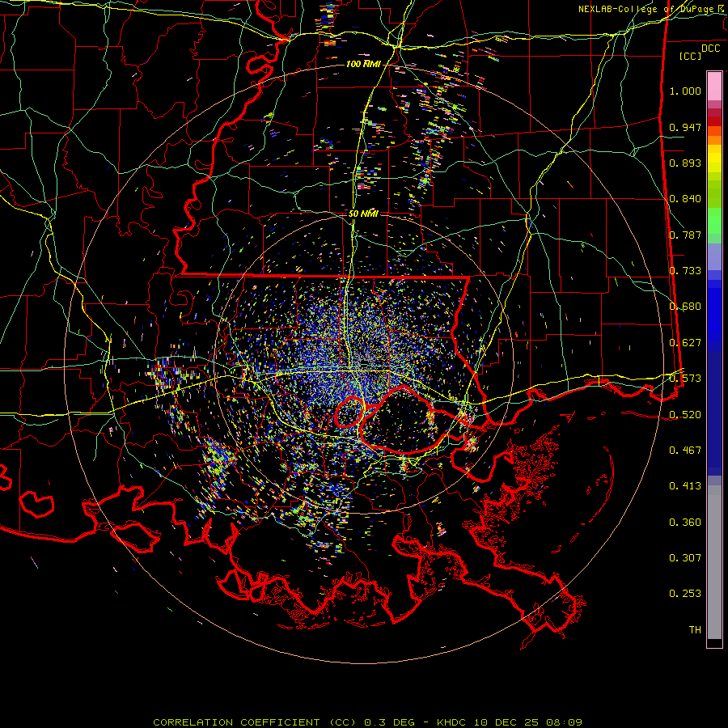Click the Correlation Coefficient caption at bottom
728x728 pixels.
coord(367,722)
